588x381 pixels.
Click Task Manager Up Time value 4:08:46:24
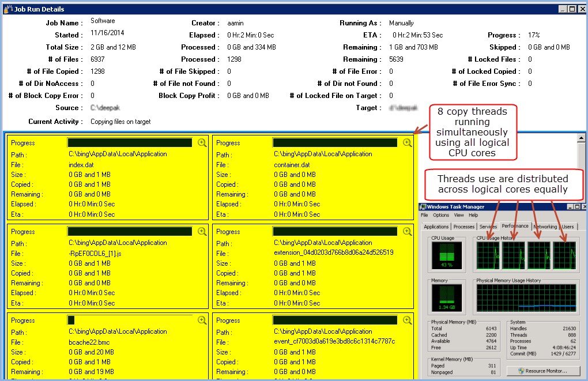[x=564, y=348]
